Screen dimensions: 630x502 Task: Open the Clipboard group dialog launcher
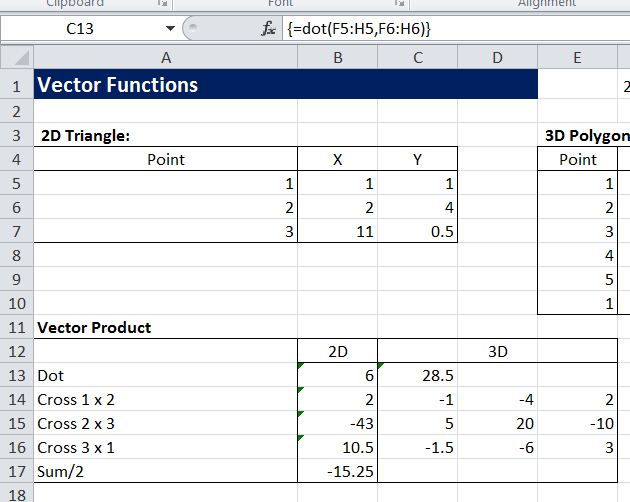[163, 4]
